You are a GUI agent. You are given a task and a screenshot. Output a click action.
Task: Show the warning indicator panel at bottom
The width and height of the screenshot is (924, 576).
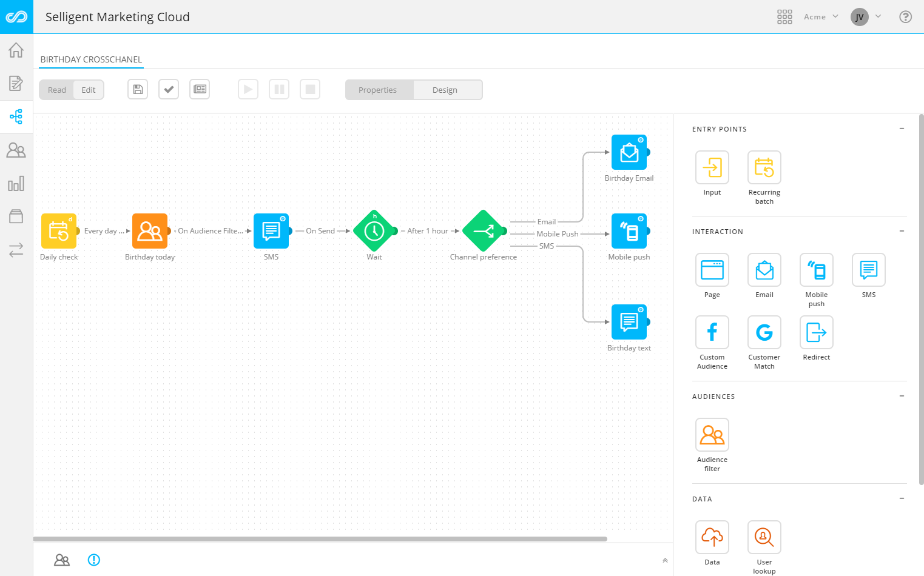pos(94,560)
